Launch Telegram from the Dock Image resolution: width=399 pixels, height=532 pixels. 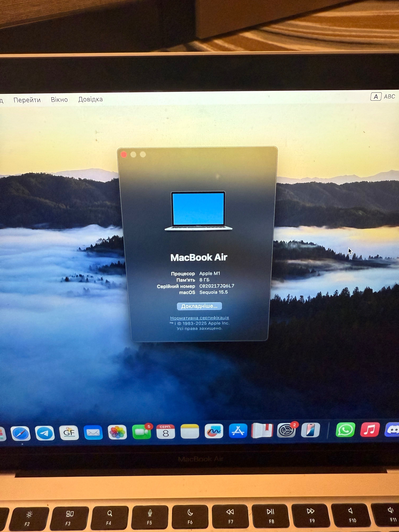coord(45,433)
